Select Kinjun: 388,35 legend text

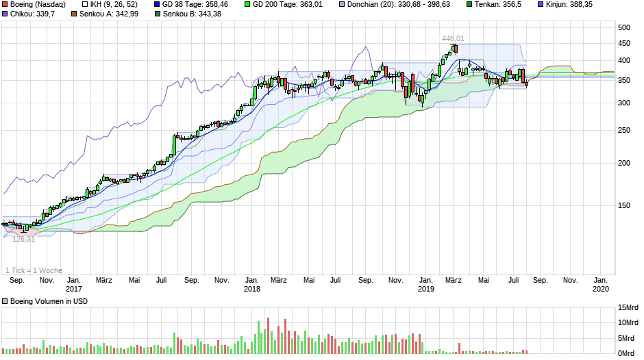pos(569,5)
